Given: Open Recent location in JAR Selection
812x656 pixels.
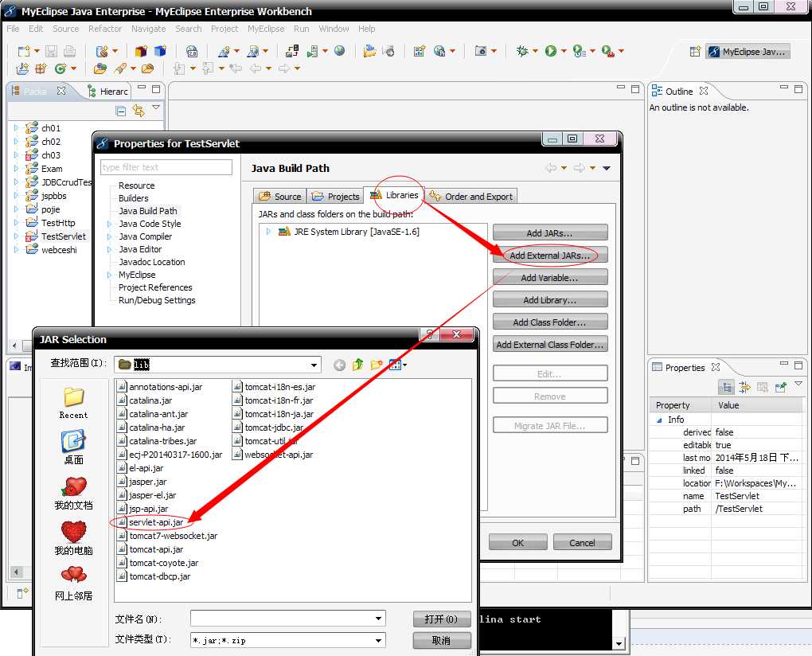Looking at the screenshot, I should [x=73, y=403].
